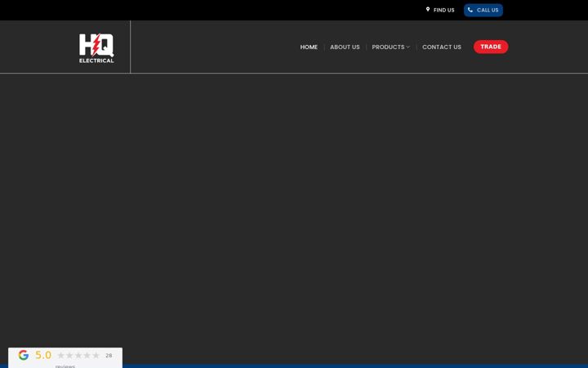This screenshot has width=588, height=368.
Task: Click the star rating row in reviews widget
Action: pos(78,355)
